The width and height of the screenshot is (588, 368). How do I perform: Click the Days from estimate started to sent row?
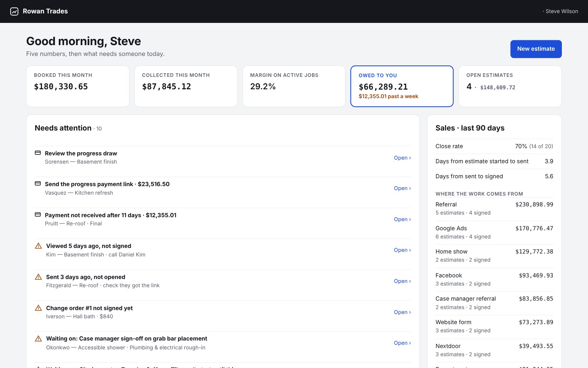[x=494, y=161]
